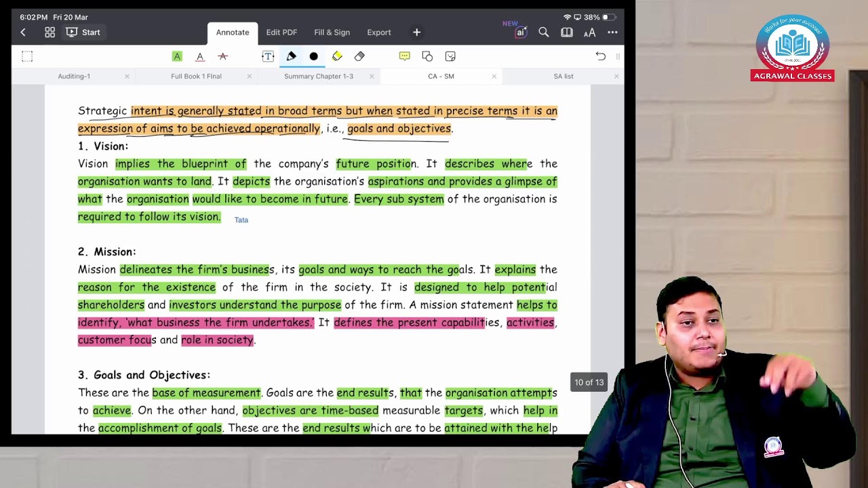The image size is (868, 488).
Task: Open the Fill & Sign tab
Action: (x=332, y=33)
